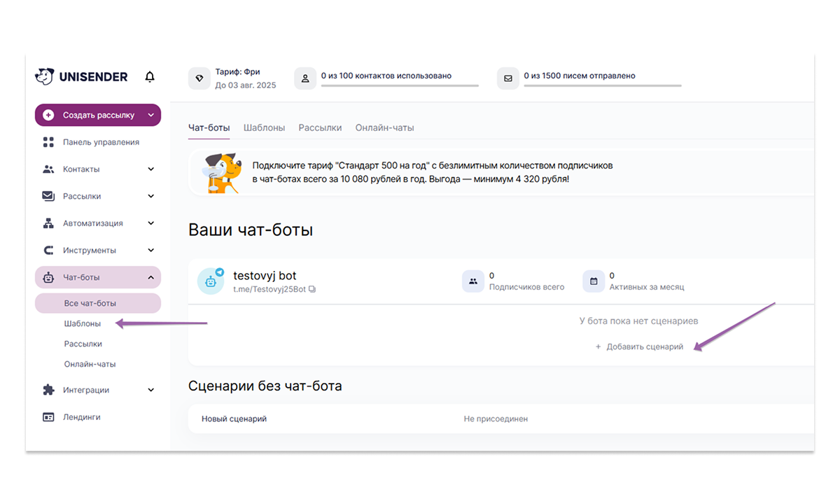The height and width of the screenshot is (504, 840).
Task: Click the contacts used progress bar
Action: [400, 86]
